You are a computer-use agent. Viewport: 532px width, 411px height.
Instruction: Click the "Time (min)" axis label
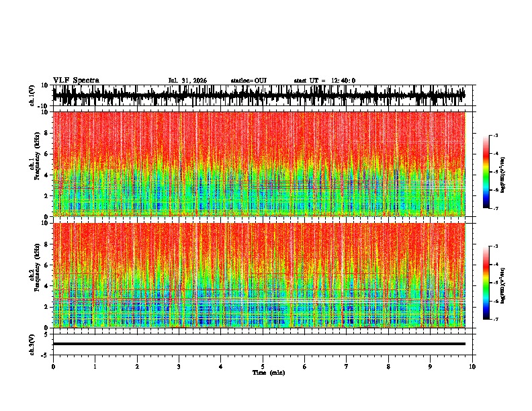(269, 373)
